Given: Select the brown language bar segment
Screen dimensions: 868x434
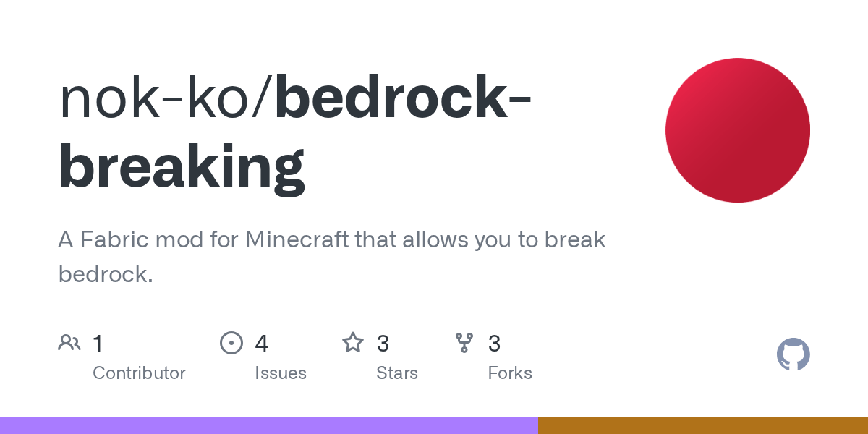Looking at the screenshot, I should (702, 425).
